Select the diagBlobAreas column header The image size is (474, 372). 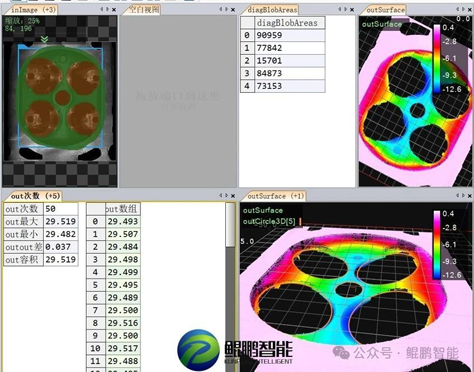coord(290,23)
